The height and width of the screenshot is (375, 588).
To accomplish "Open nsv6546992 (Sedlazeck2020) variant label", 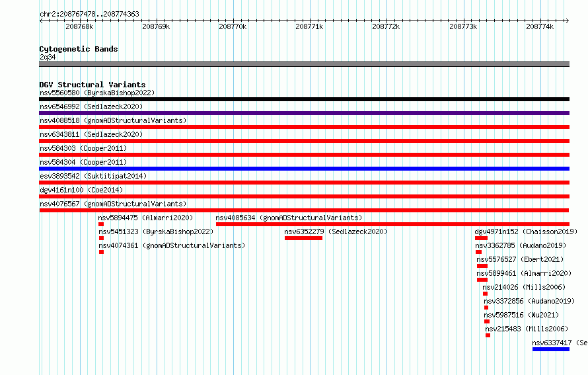I will [x=91, y=106].
